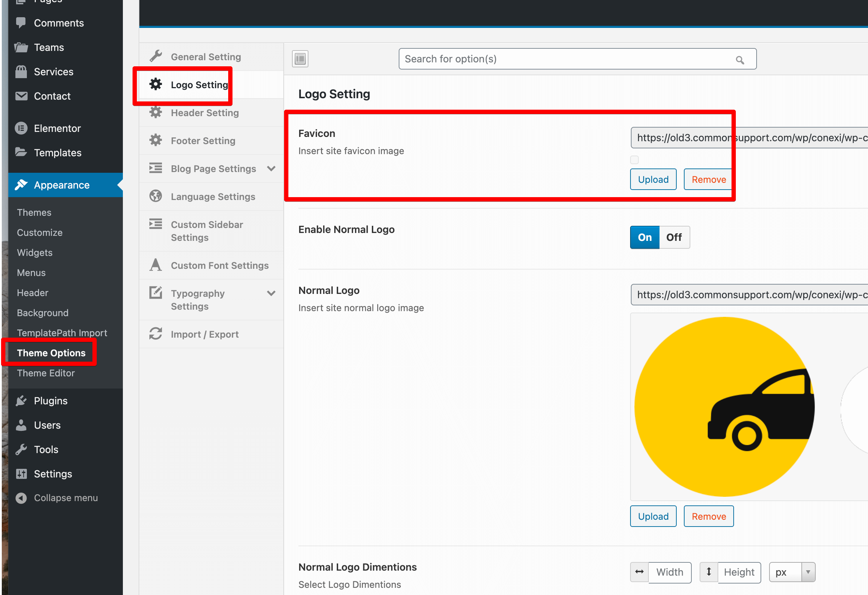
Task: Click the Custom Font Settings letter icon
Action: 155,265
